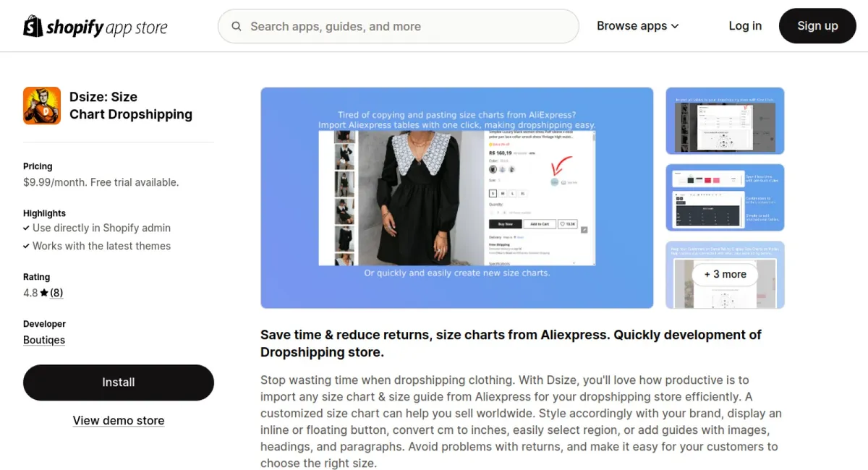Open the first small screenshot thumbnail
This screenshot has width=868, height=470.
(725, 121)
